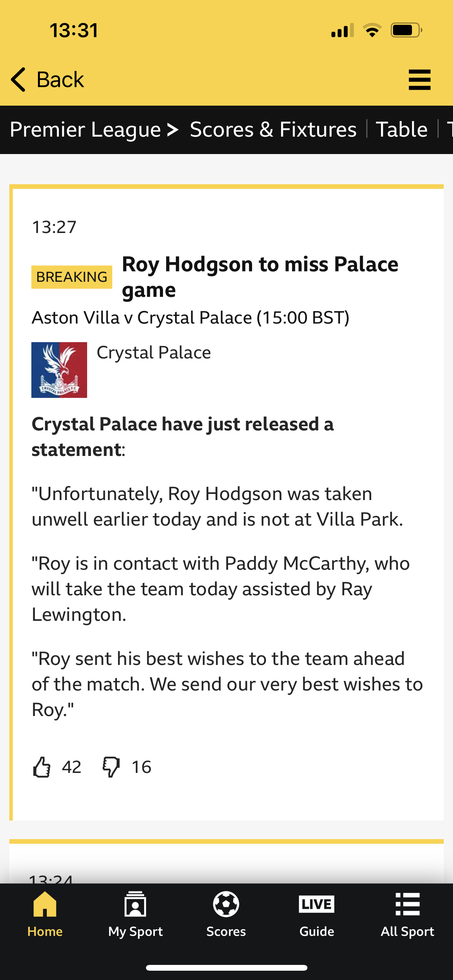Open the Roy Hodgson headline
453x980 pixels.
point(260,277)
